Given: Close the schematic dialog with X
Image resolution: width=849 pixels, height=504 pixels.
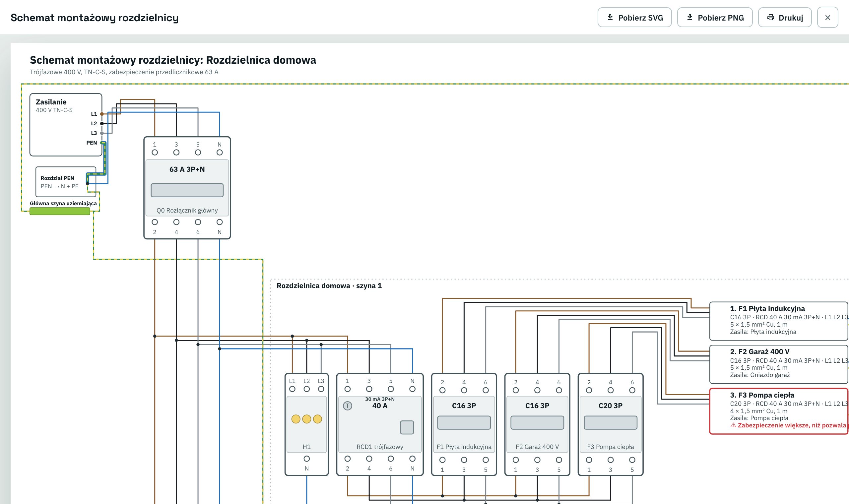Looking at the screenshot, I should [827, 17].
